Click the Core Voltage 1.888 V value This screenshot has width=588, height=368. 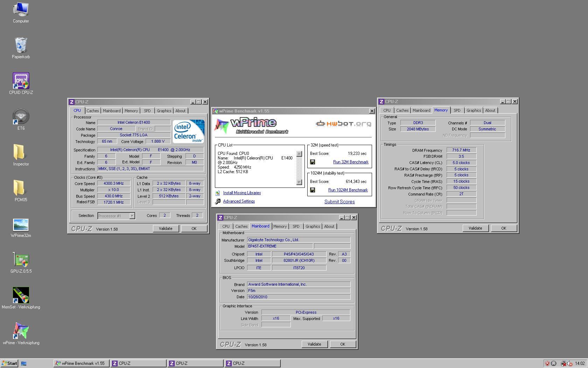[x=158, y=141]
